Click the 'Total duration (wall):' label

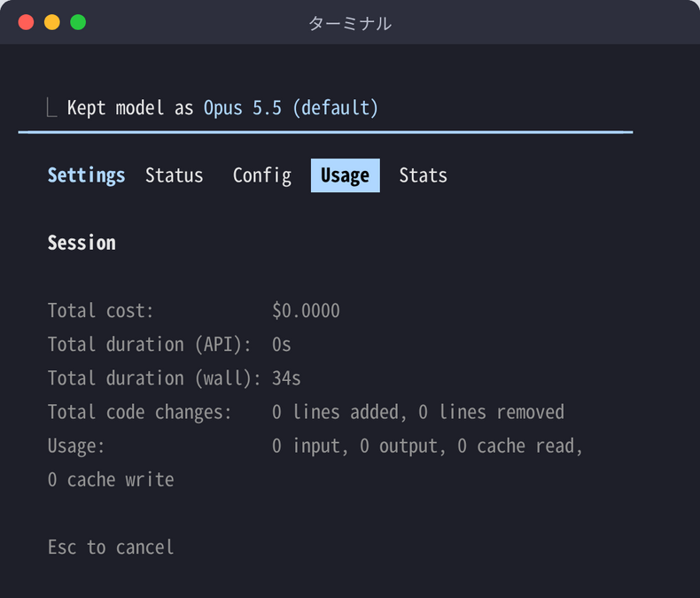(154, 378)
